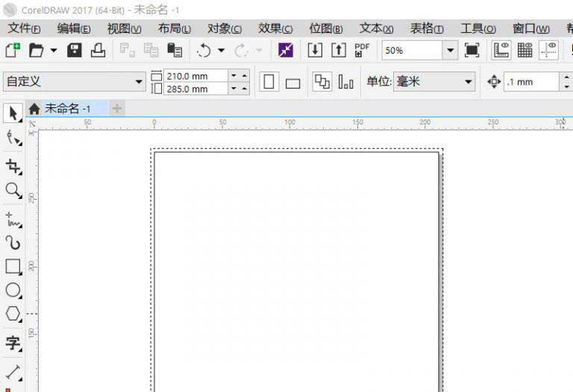
Task: Click the Redo arrow icon
Action: [242, 51]
